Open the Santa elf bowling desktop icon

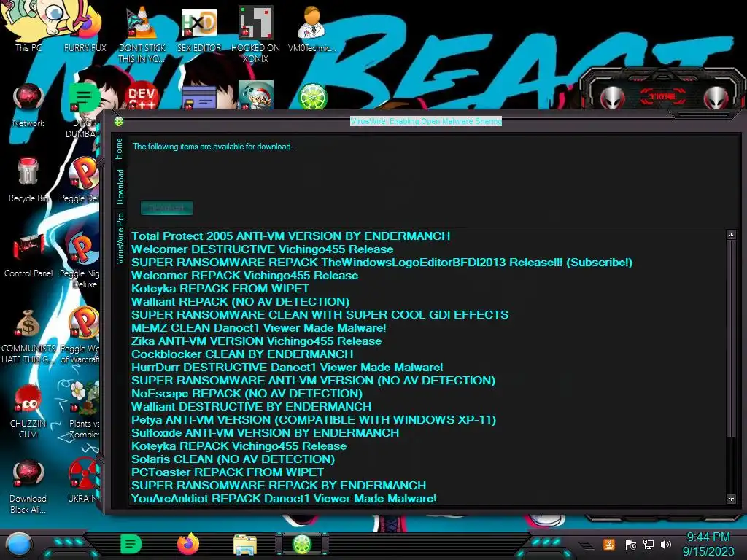coord(256,96)
